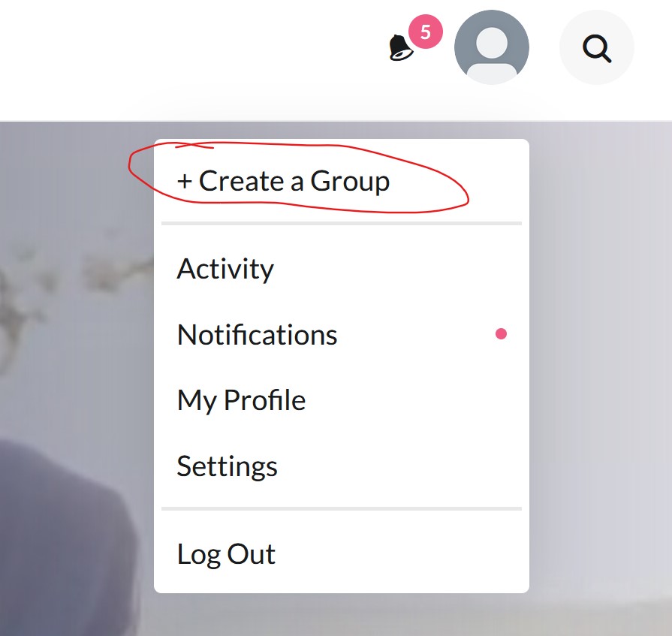Collapse the user dropdown via the avatar
672x636 pixels.
point(492,47)
